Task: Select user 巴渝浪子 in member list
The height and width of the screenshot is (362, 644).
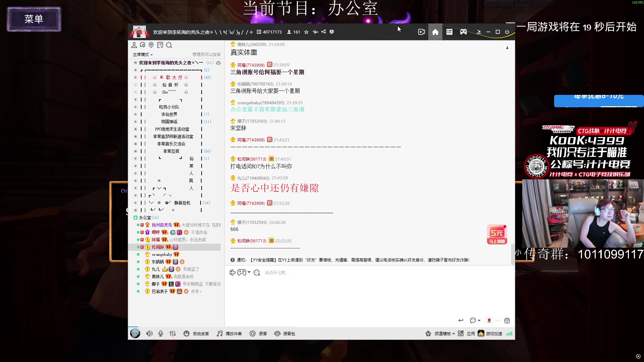Action: [x=160, y=291]
